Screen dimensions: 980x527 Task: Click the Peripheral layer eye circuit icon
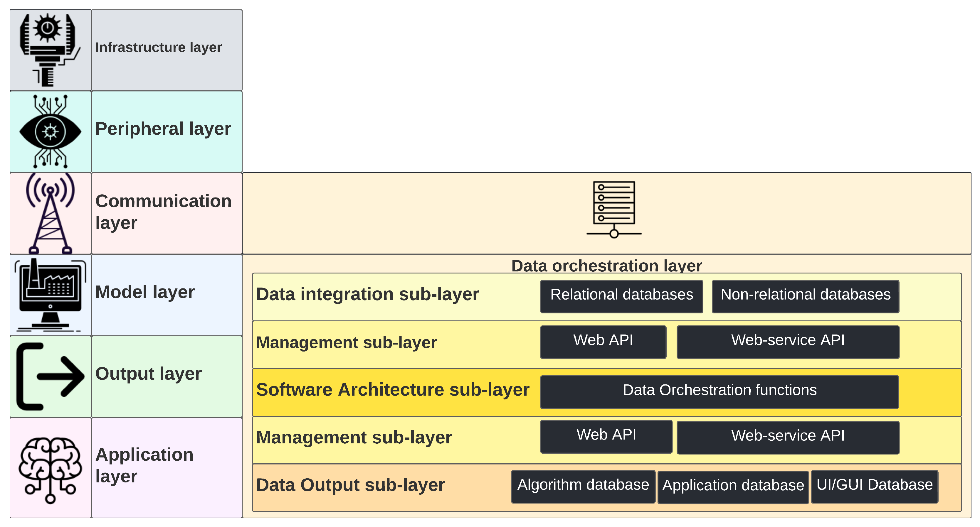click(x=50, y=131)
